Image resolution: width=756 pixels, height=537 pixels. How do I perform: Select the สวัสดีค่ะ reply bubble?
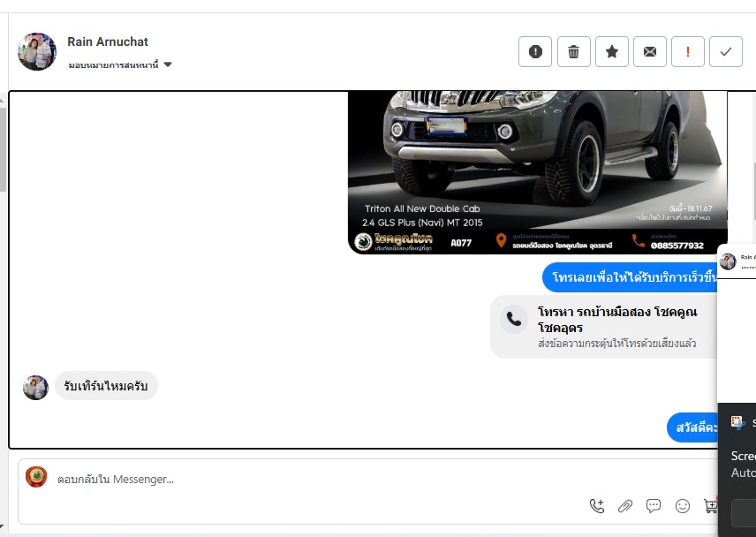point(692,427)
